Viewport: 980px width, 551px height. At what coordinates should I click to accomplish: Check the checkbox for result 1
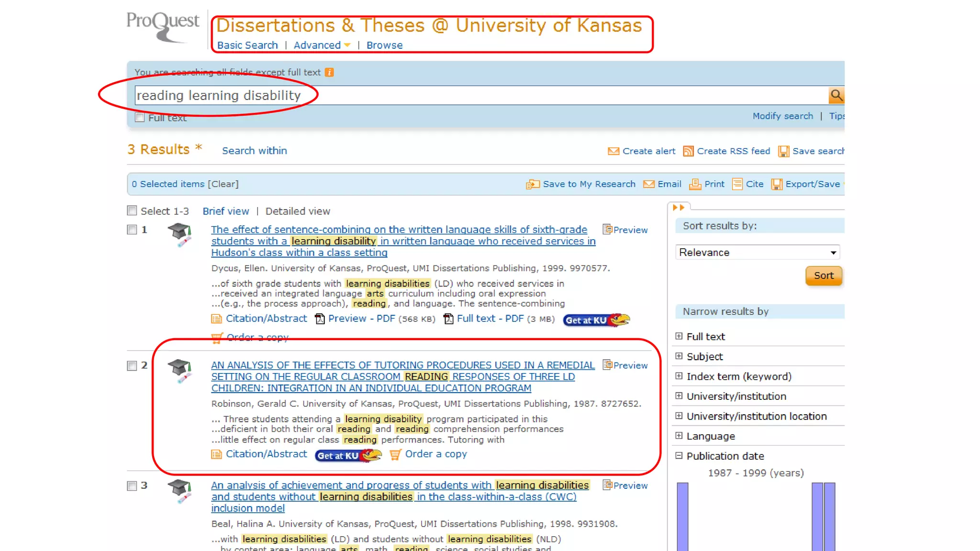132,230
